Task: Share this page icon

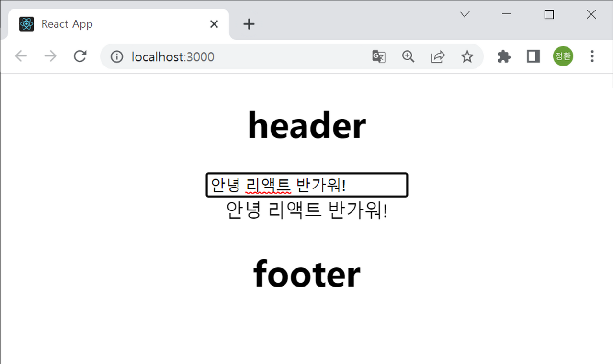Action: coord(438,57)
